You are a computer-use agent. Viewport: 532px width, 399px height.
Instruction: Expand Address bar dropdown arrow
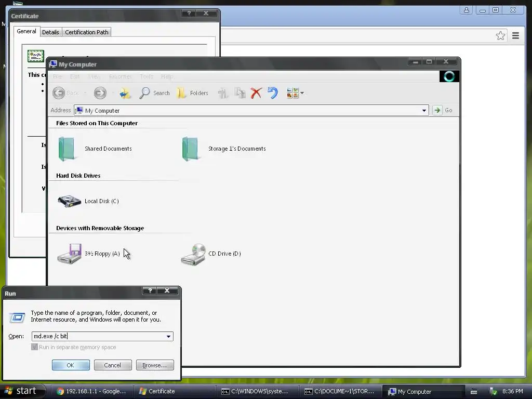(x=424, y=111)
